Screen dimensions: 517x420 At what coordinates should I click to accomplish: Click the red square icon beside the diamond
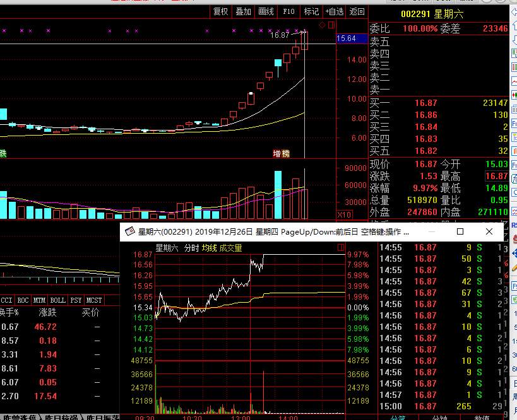[331, 25]
